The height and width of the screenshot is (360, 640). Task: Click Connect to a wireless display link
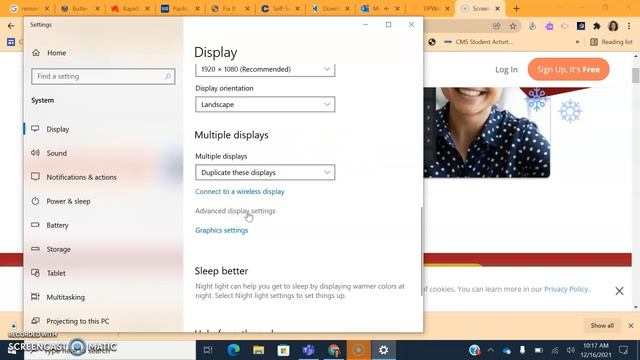tap(240, 191)
